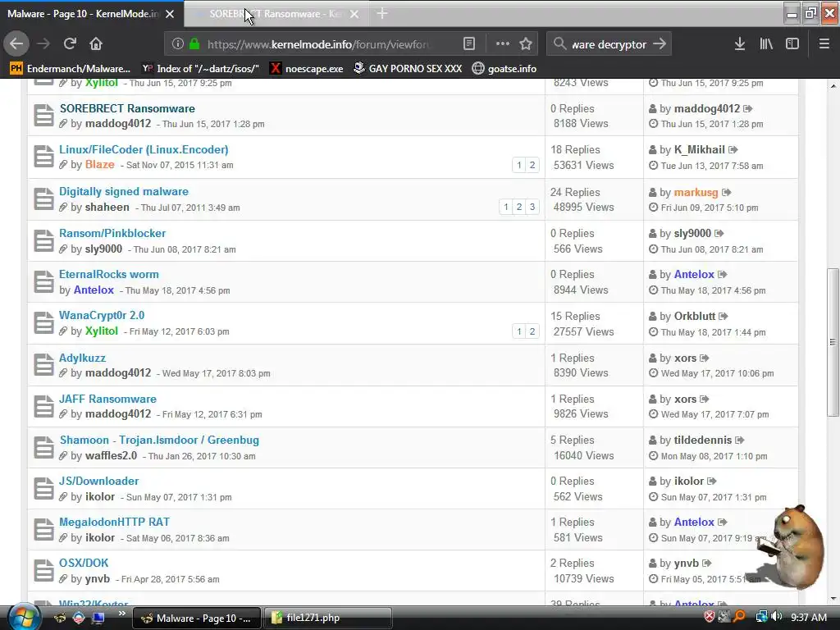Go to page 2 of Linux/FileCoder topic
840x630 pixels.
[532, 165]
